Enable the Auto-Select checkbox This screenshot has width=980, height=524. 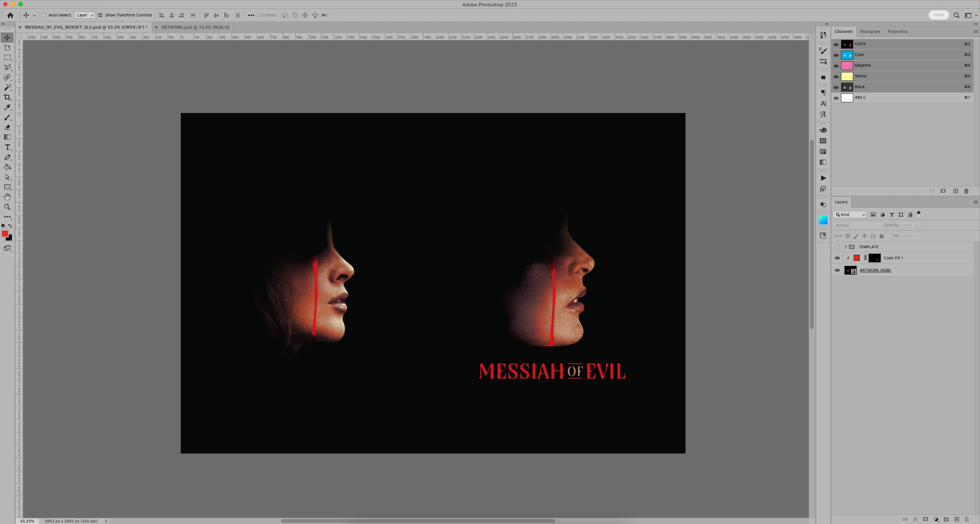click(x=44, y=15)
